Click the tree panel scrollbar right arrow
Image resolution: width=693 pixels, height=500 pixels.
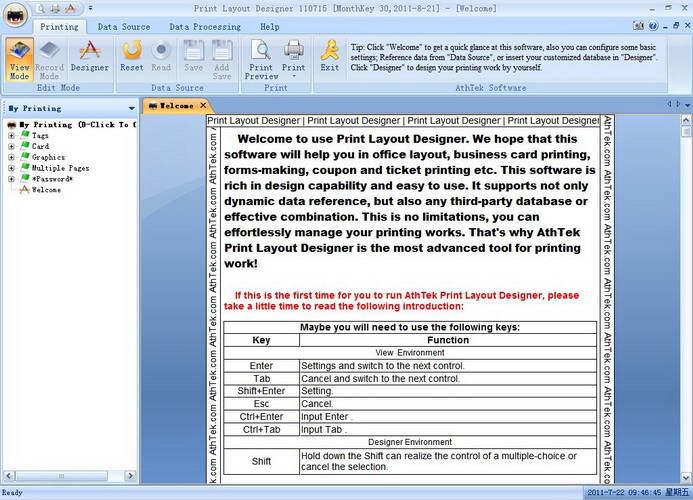(130, 476)
